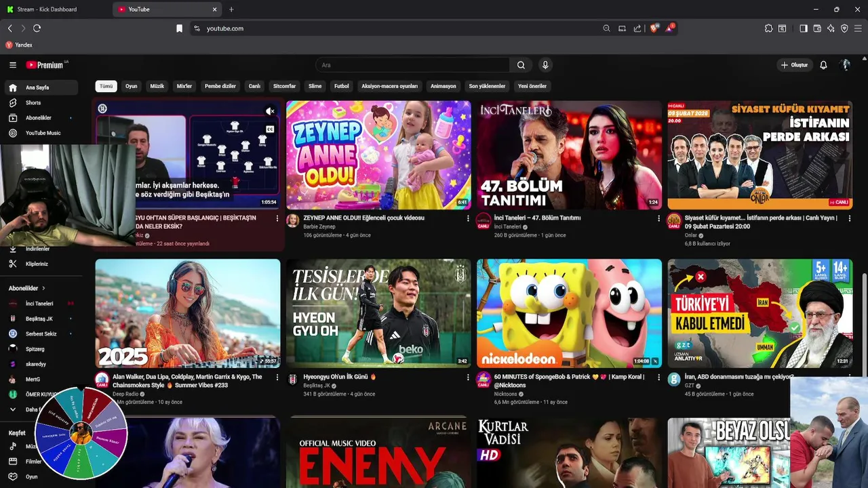Viewport: 868px width, 488px height.
Task: Open more options for Hyeongyu Oh'un İlk Günü
Action: click(468, 377)
